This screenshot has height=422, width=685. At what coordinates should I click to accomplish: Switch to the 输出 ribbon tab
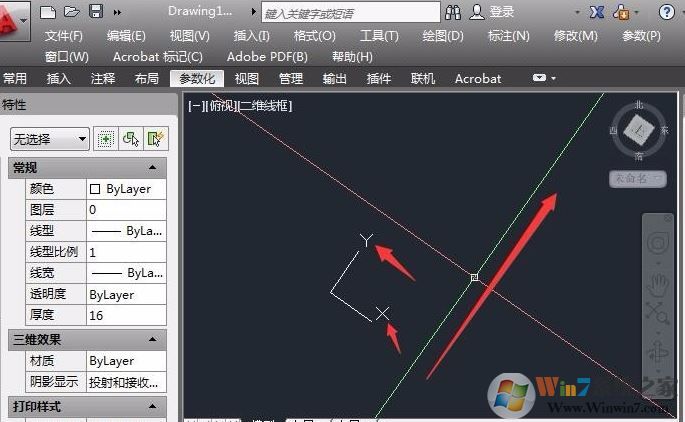pyautogui.click(x=335, y=79)
